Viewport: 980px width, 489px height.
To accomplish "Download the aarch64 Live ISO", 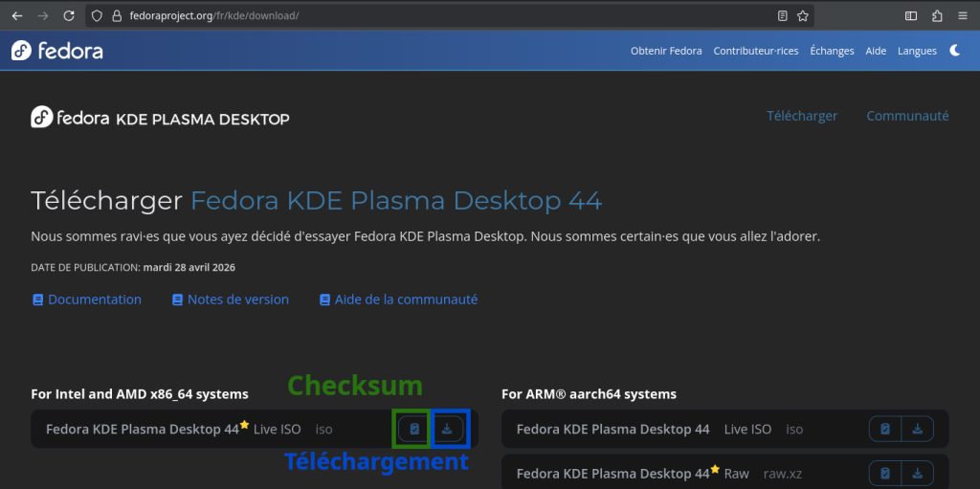I will pyautogui.click(x=918, y=429).
